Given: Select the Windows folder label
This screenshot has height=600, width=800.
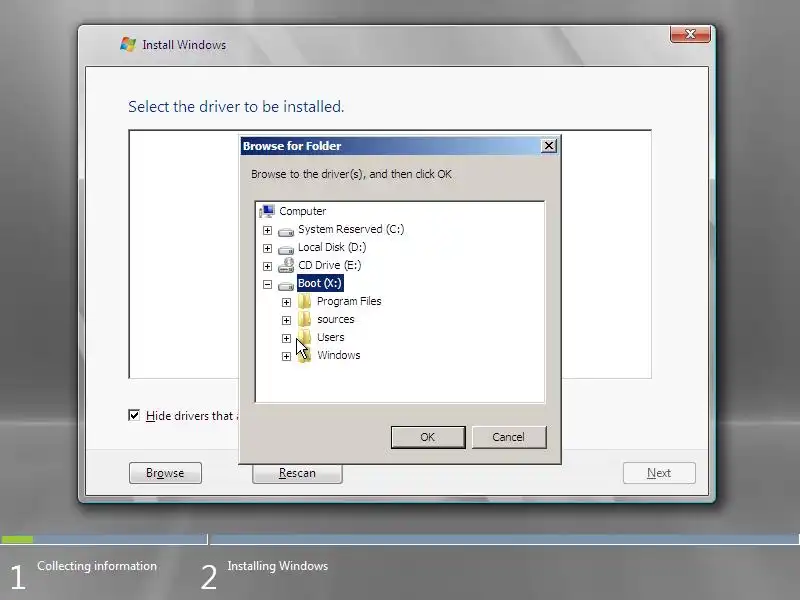Looking at the screenshot, I should pyautogui.click(x=339, y=355).
